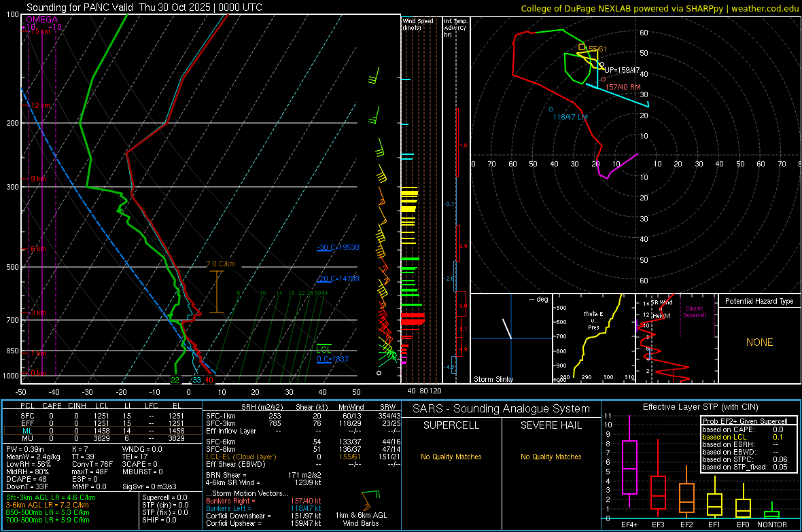This screenshot has height=532, width=802.
Task: Click the Prob EF2+ Given Supercell heading
Action: 745,421
